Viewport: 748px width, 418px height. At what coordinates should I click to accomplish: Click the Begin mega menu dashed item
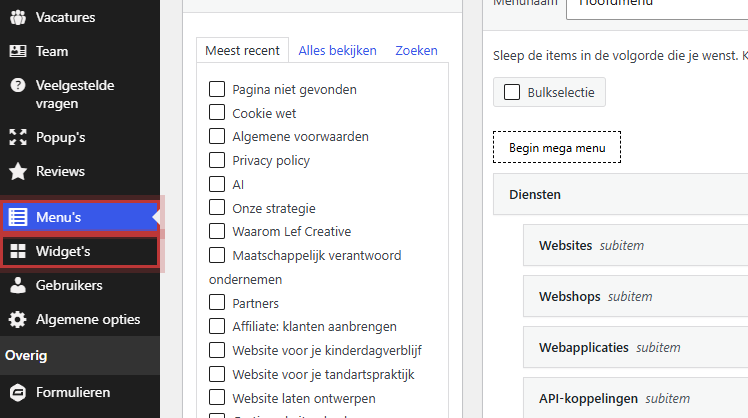[x=557, y=147]
